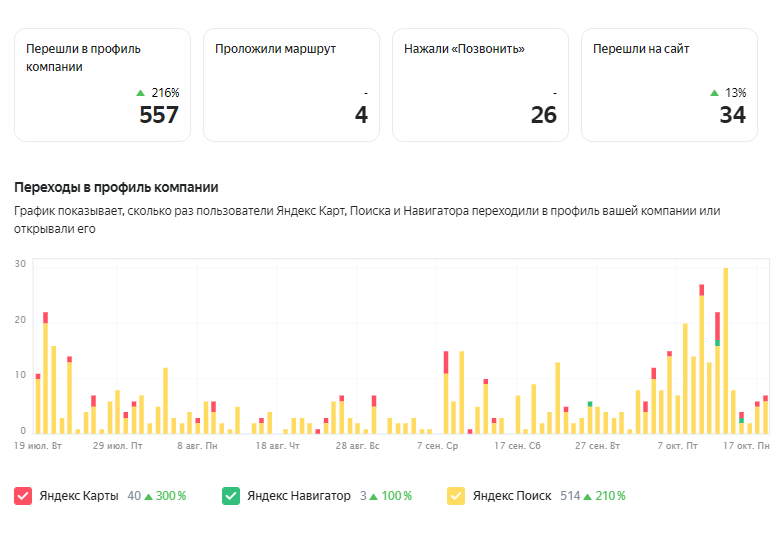Click the 40 count next to Яндекс Карты
The image size is (780, 538).
[x=134, y=496]
